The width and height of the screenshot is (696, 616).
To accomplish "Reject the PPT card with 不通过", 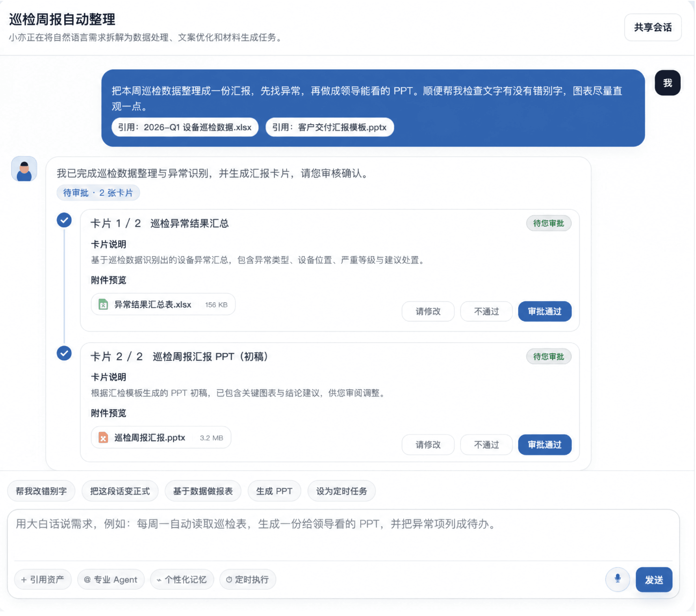I will [x=486, y=444].
